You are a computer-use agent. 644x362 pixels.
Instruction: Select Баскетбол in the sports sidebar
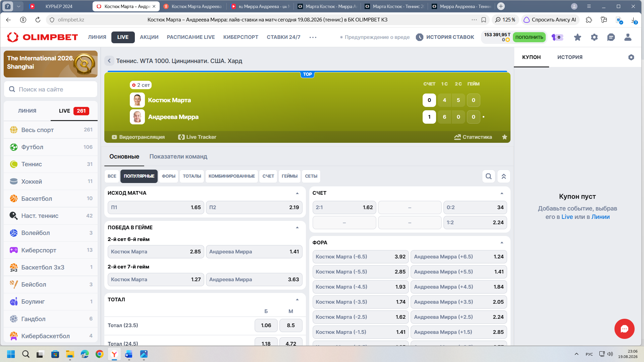(51, 199)
